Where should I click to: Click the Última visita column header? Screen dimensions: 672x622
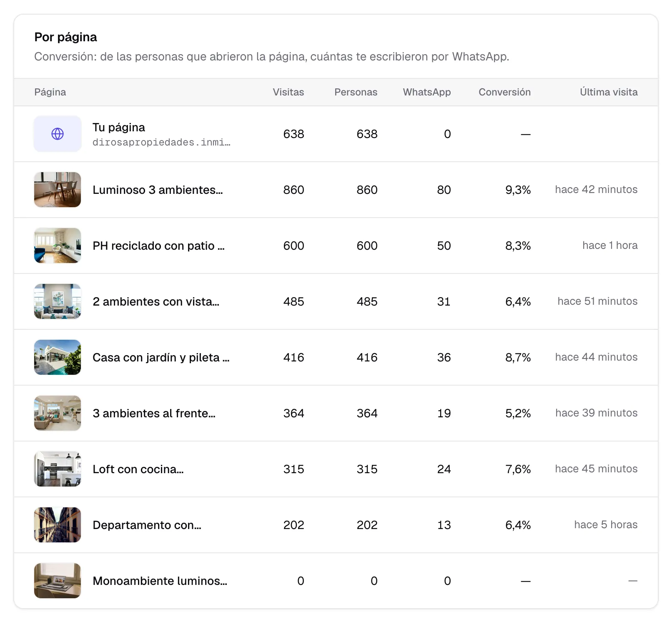[609, 92]
